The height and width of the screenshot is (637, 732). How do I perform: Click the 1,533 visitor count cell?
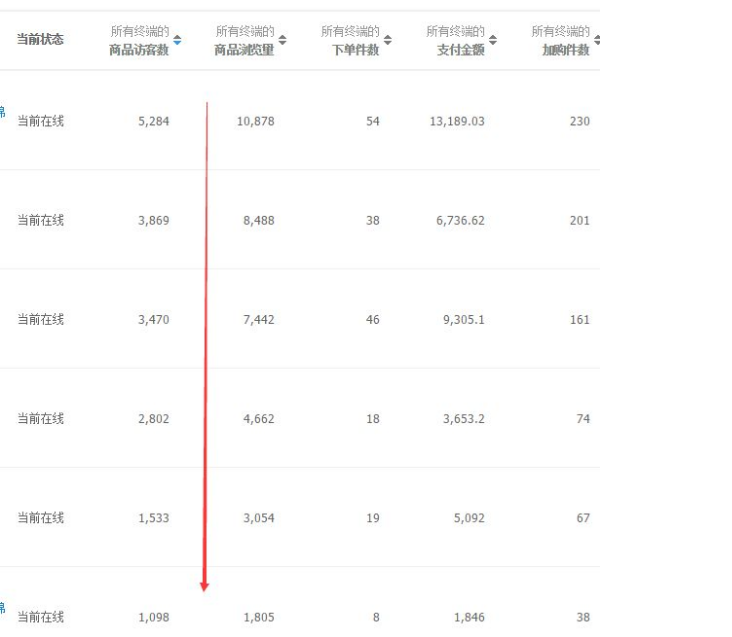coord(153,518)
